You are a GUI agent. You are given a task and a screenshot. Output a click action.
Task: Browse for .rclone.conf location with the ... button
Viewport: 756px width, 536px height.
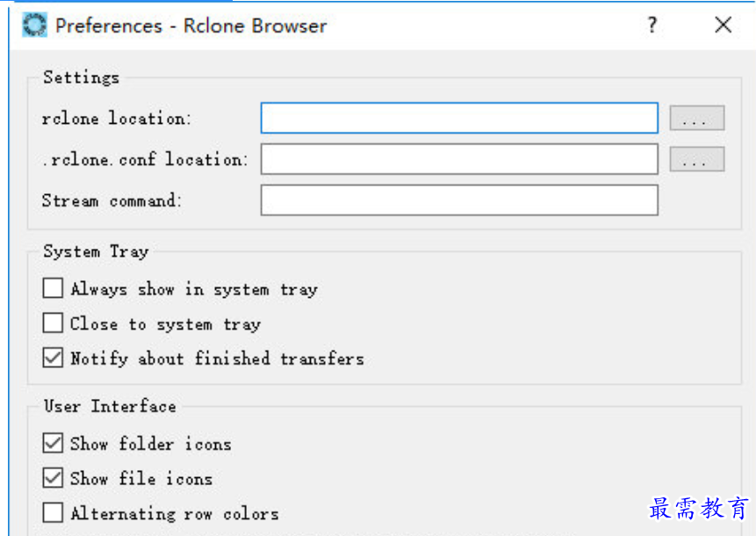point(696,159)
